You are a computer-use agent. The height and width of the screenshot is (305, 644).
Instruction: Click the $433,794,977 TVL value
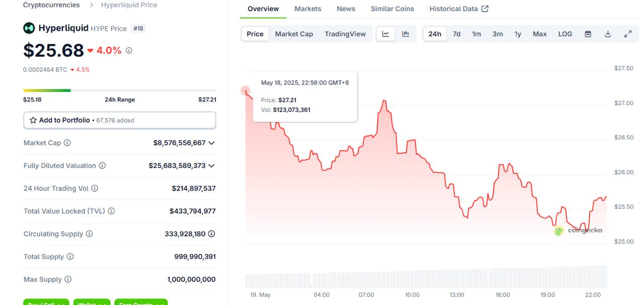(x=193, y=211)
